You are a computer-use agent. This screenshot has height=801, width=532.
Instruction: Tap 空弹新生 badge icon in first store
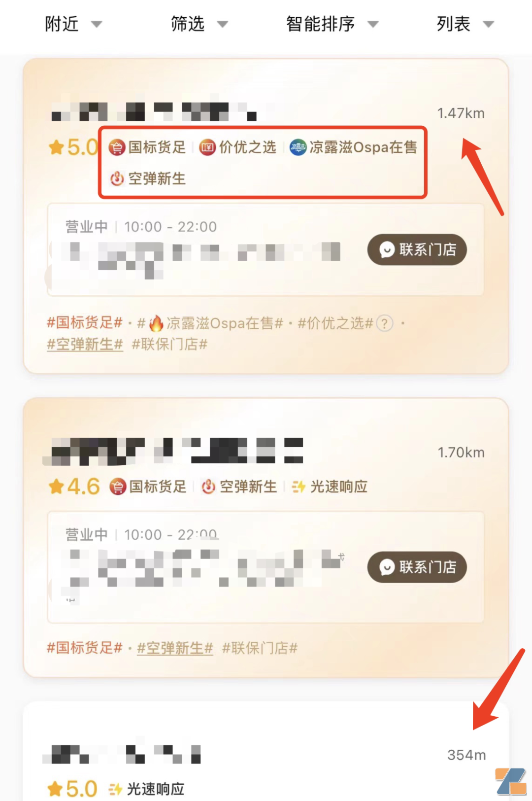point(117,178)
